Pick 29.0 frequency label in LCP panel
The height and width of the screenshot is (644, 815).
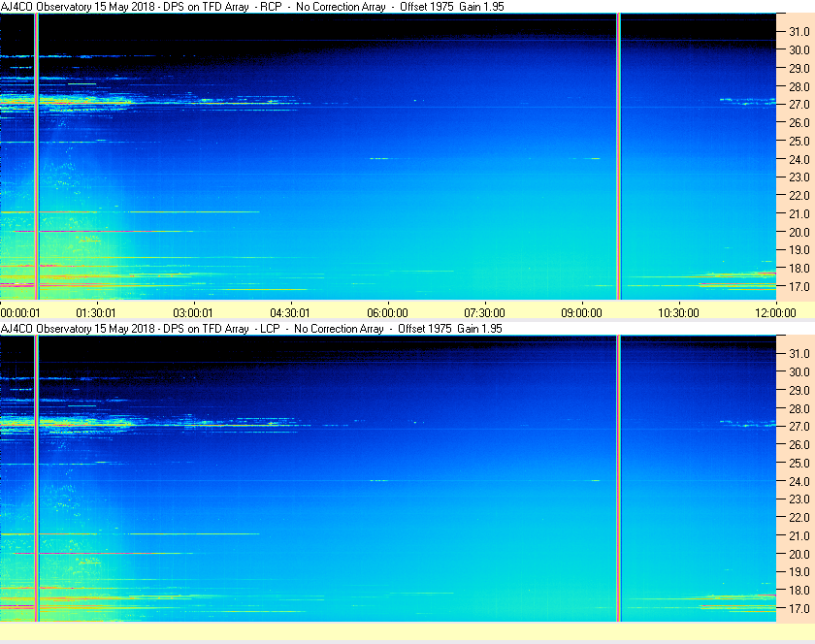pyautogui.click(x=799, y=390)
